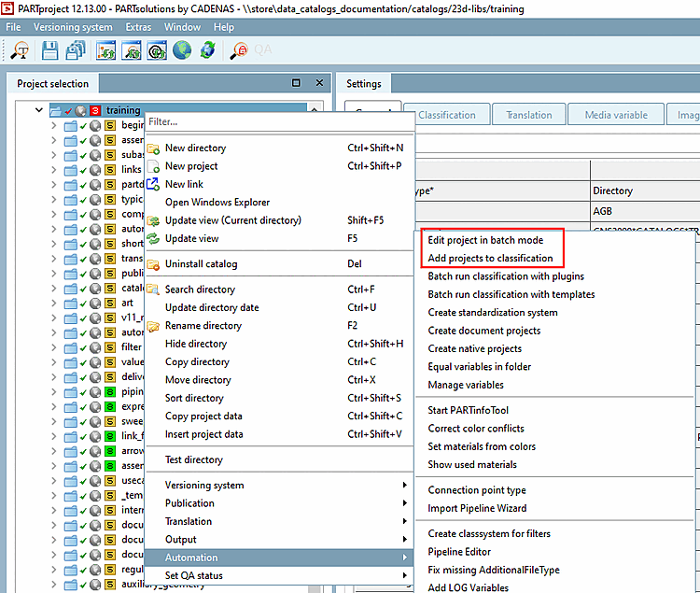This screenshot has height=593, width=700.
Task: Choose Add projects to classification
Action: click(490, 258)
